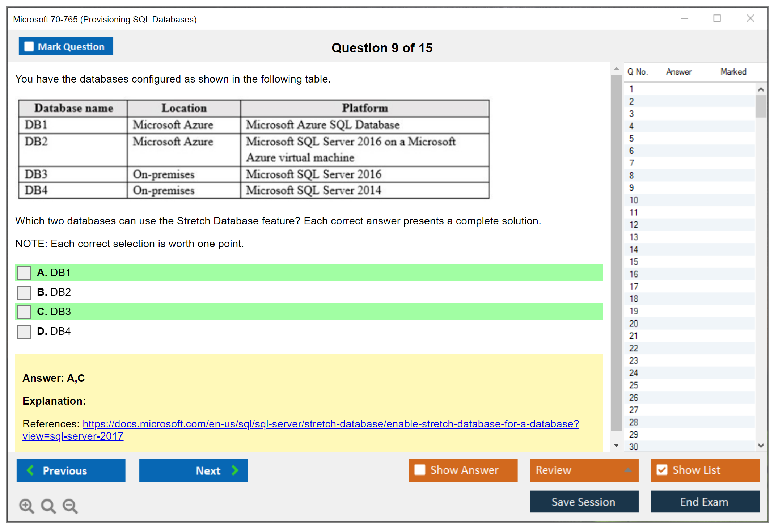
Task: Open the docs.microsoft.com stretch-database reference link
Action: tap(330, 424)
